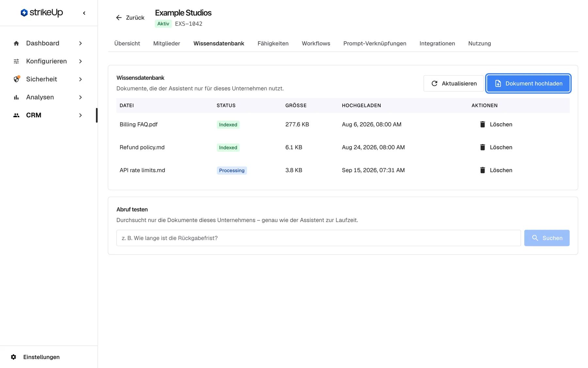Click the API rate limits.md file name
This screenshot has height=368, width=588.
coord(142,170)
